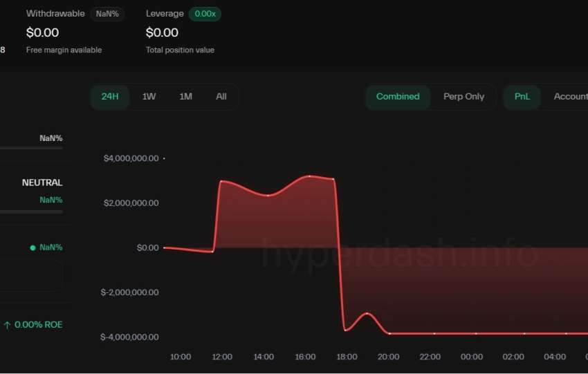Viewport: 588px width, 374px height.
Task: Click the progress bar below NEUTRAL NaN%
Action: [31, 212]
